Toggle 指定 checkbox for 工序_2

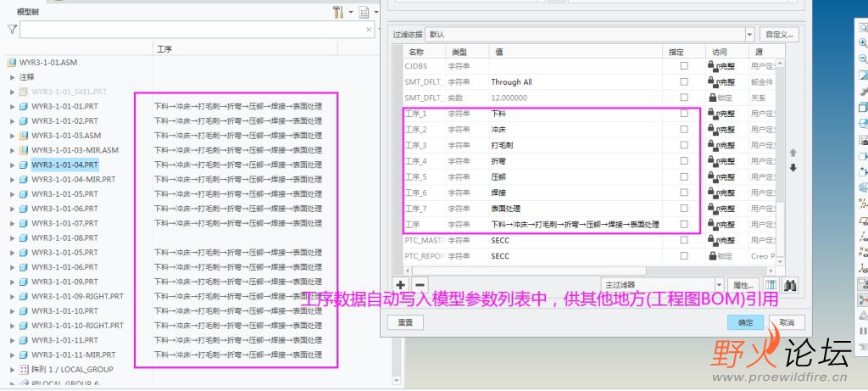684,129
